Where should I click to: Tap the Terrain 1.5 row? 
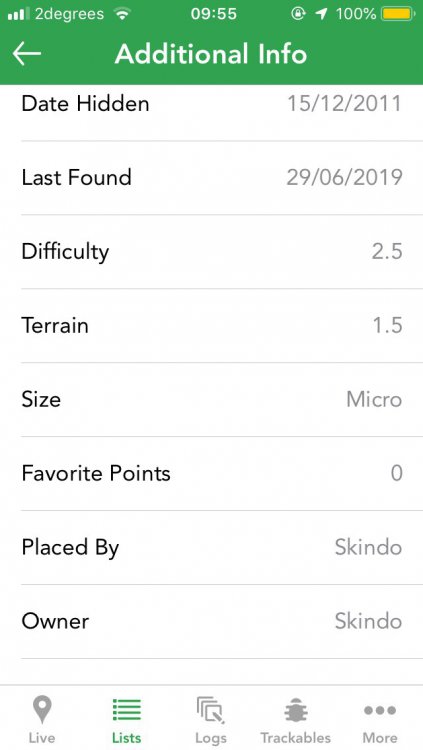tap(212, 326)
